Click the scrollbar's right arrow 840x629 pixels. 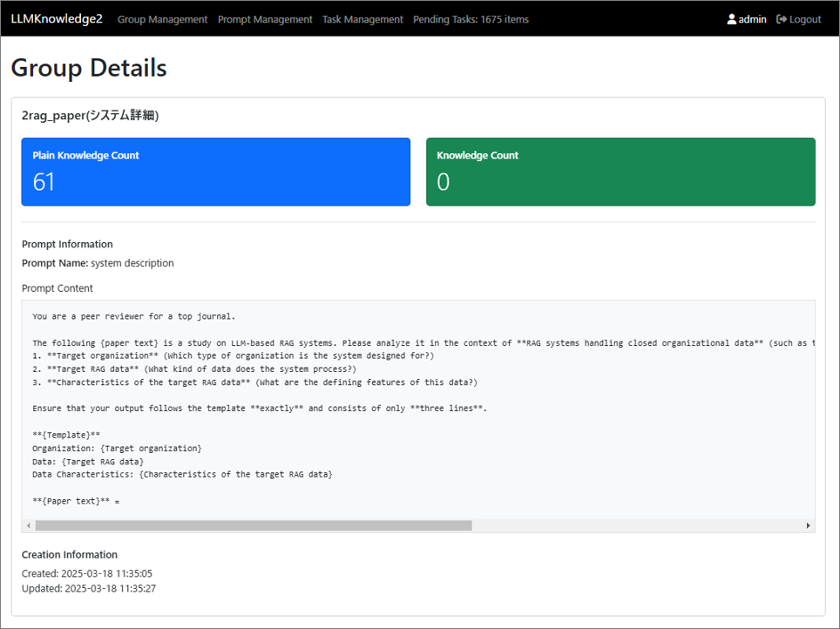click(808, 525)
